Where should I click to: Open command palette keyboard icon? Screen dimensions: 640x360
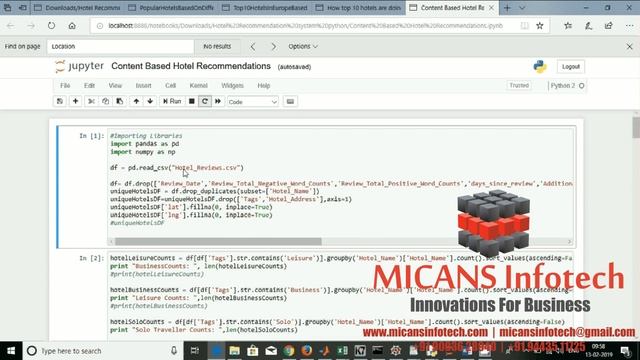290,101
